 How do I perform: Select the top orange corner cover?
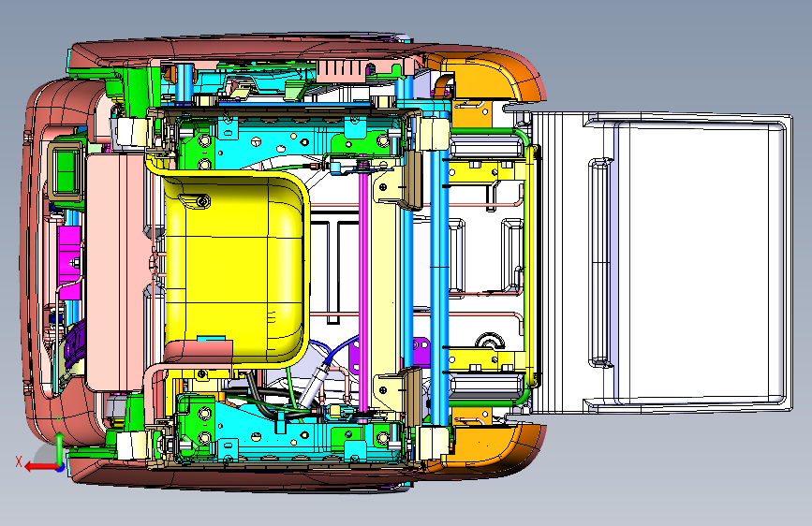click(x=484, y=78)
